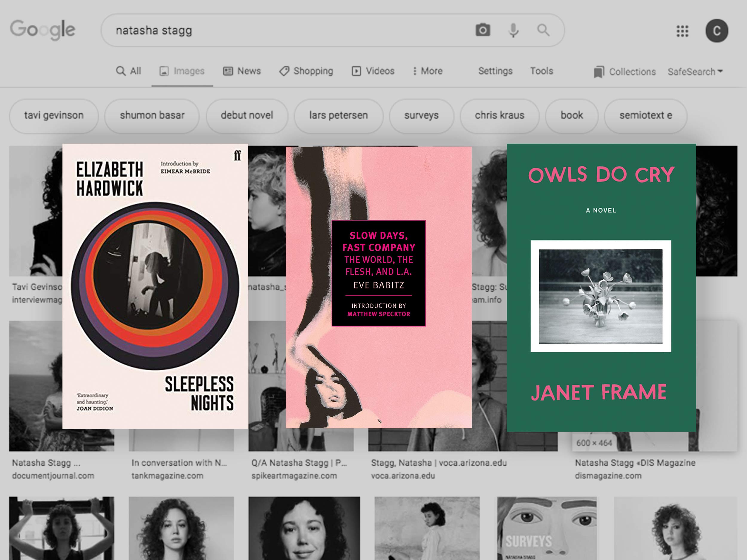
Task: Open the SURVEYS book cover thumbnail
Action: coord(547,528)
